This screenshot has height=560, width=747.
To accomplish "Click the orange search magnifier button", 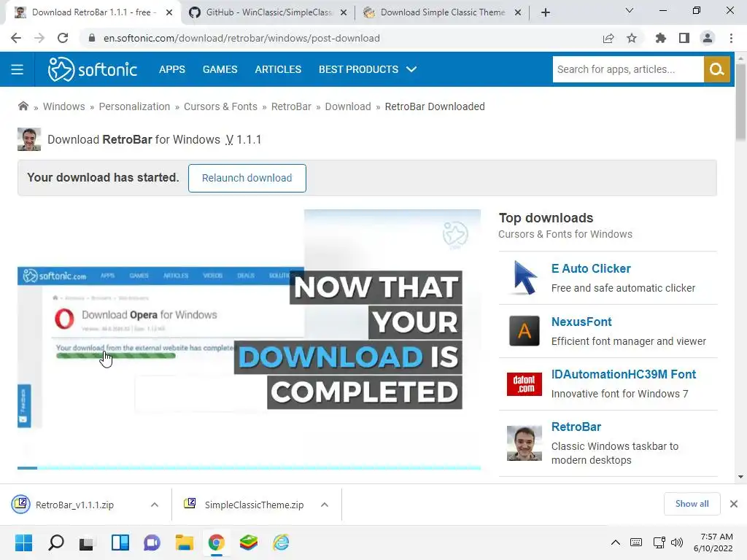I will click(716, 69).
